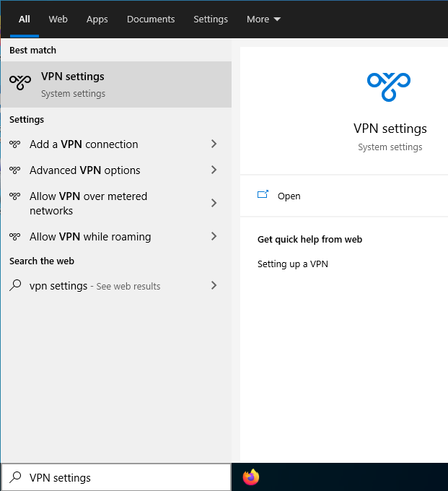Click the VPN icon beside Allow VPN while roaming
448x491 pixels.
[x=14, y=236]
